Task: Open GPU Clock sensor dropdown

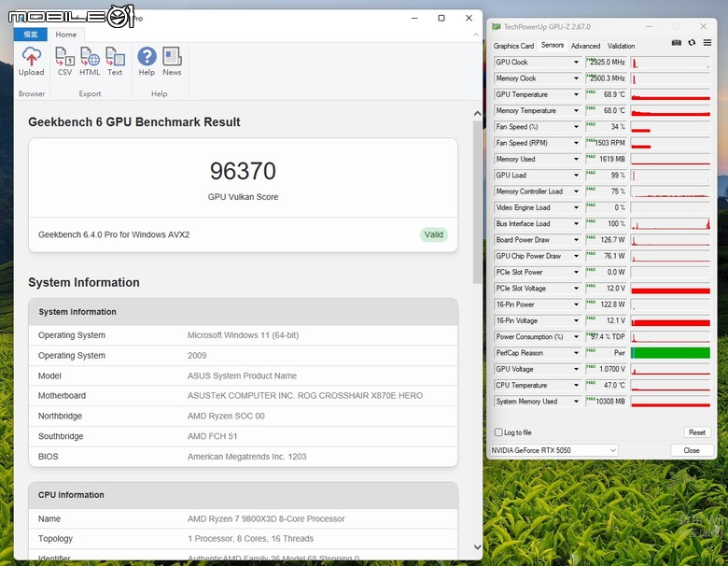Action: [x=576, y=63]
